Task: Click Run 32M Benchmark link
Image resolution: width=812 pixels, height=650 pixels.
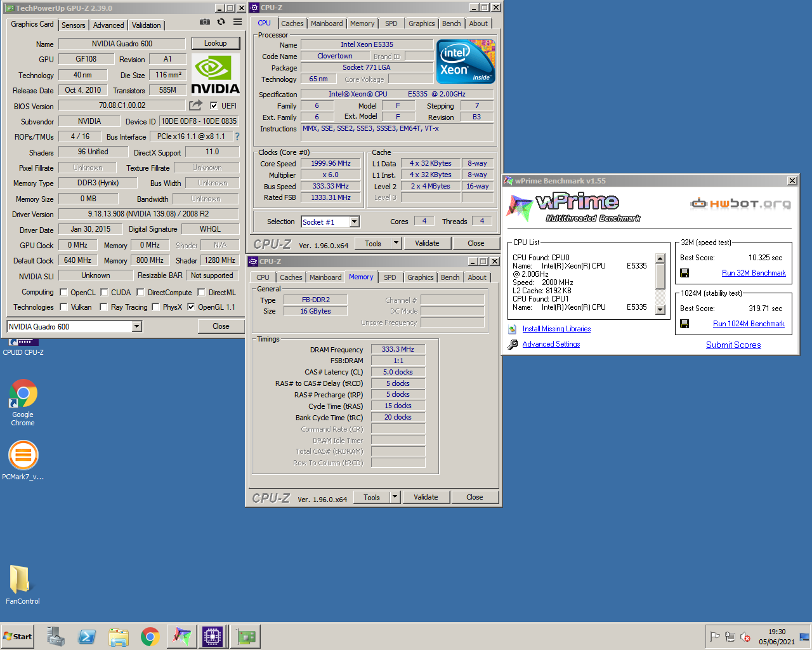Action: (754, 273)
